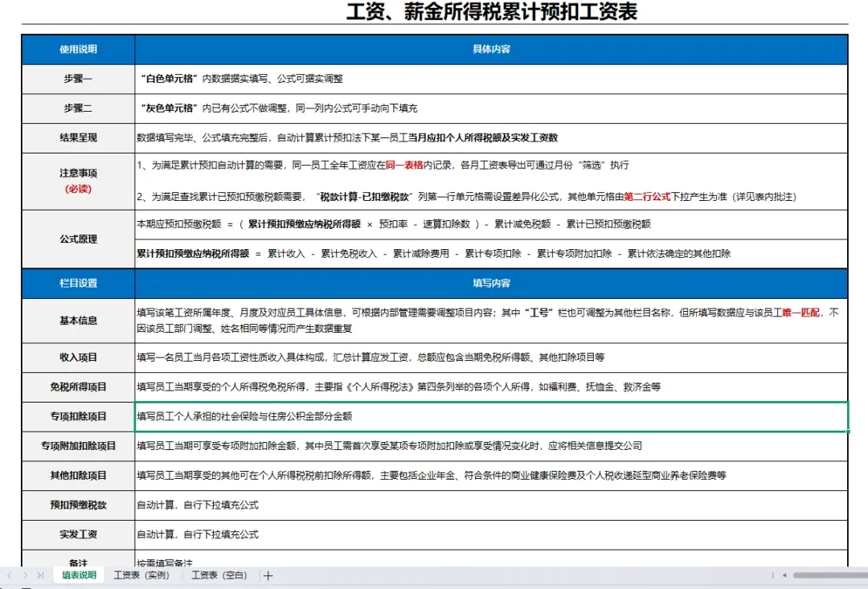
Task: Open the 工资表（实例） sheet tab
Action: pyautogui.click(x=141, y=575)
